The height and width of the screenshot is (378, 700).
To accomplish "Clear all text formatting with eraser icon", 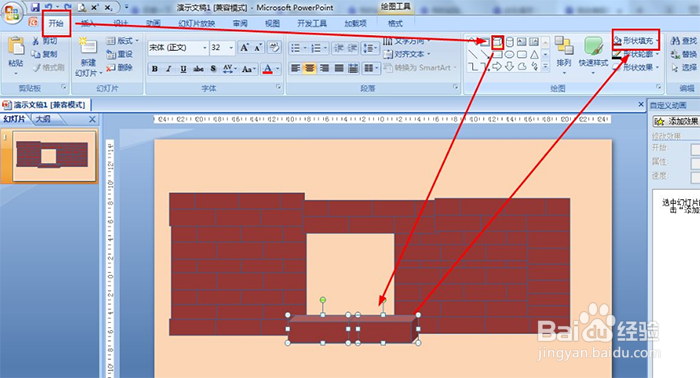I will pyautogui.click(x=275, y=47).
